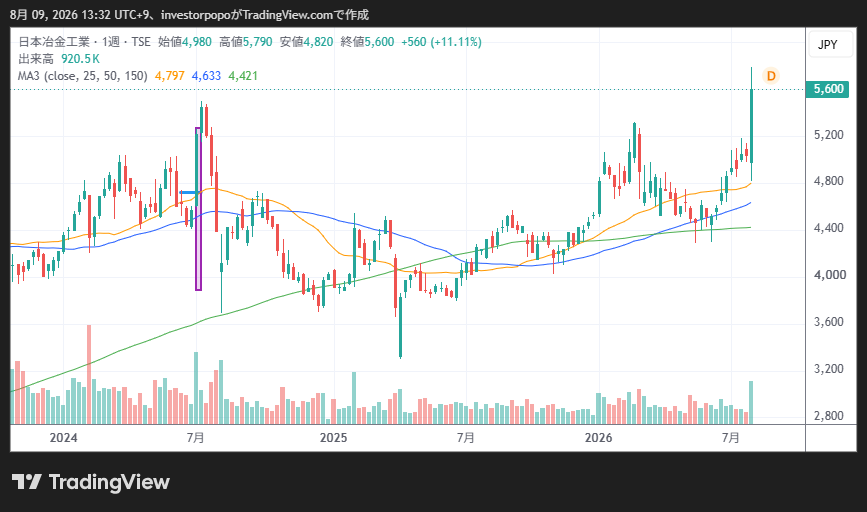Click the 2025 time axis label
Viewport: 867px width, 512px height.
(333, 438)
